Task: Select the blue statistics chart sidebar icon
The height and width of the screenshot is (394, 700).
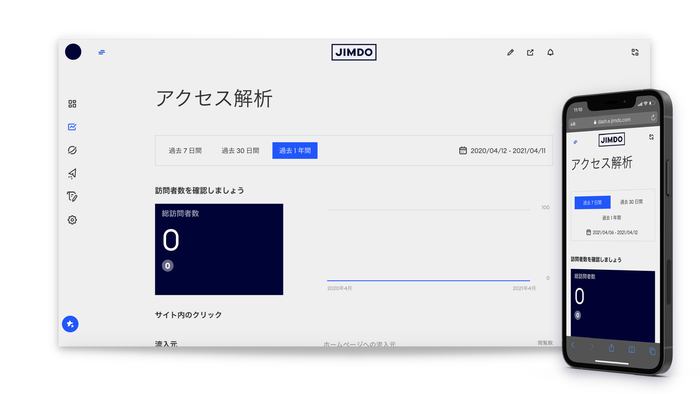Action: [72, 127]
